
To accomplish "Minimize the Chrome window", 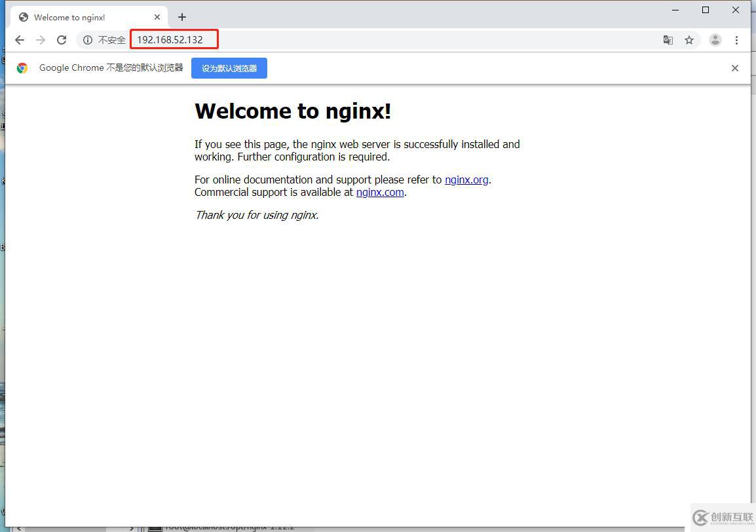I will coord(675,10).
